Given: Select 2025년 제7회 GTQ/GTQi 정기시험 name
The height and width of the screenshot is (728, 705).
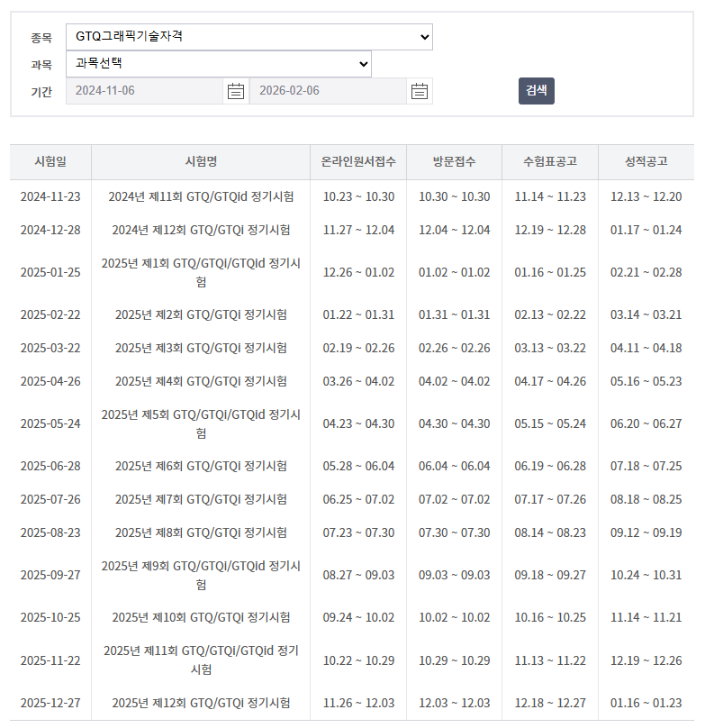Looking at the screenshot, I should pyautogui.click(x=201, y=499).
